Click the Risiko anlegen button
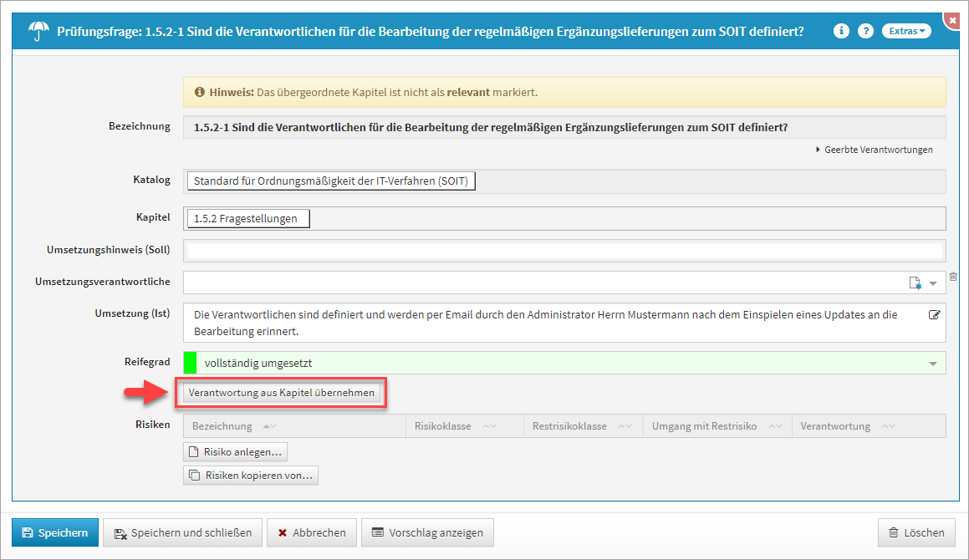969x560 pixels. pos(235,452)
